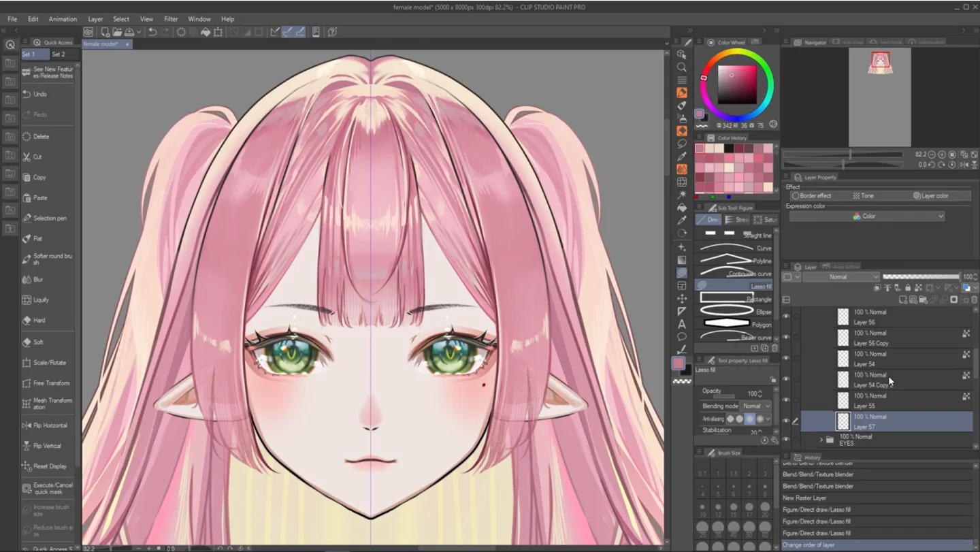The width and height of the screenshot is (980, 552).
Task: Toggle the Border effect option
Action: (811, 196)
